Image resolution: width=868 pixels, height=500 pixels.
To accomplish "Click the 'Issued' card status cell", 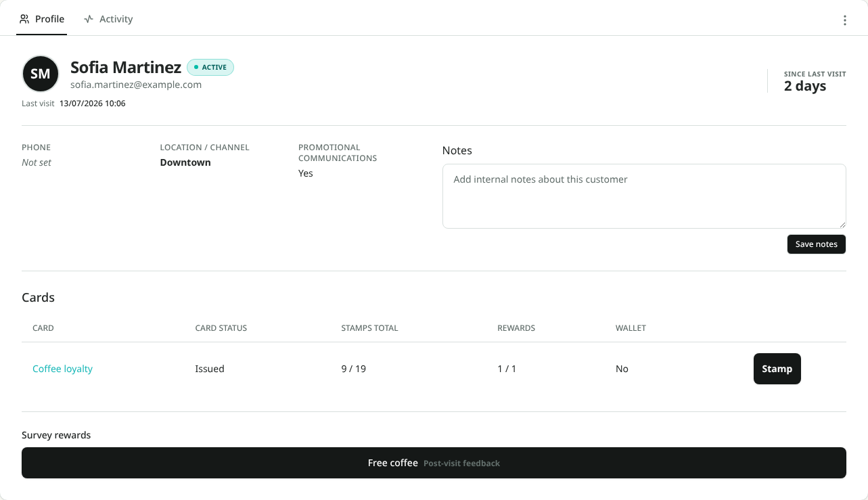I will click(x=210, y=369).
